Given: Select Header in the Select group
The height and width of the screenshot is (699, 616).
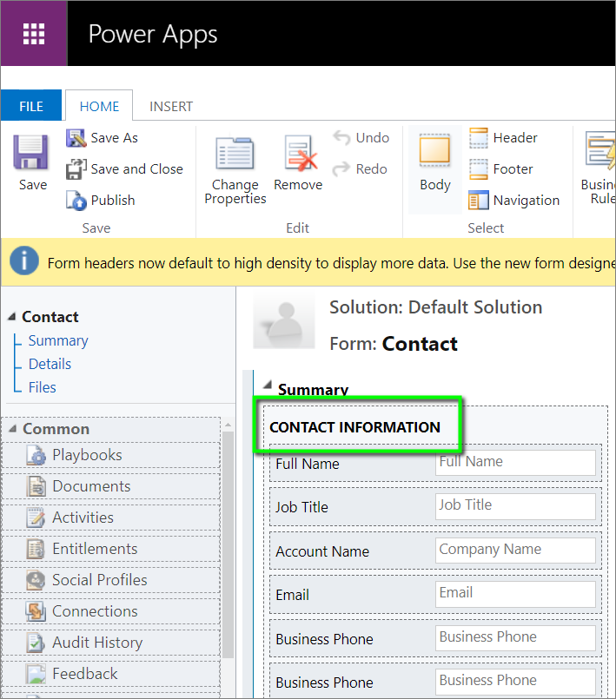Looking at the screenshot, I should click(480, 138).
